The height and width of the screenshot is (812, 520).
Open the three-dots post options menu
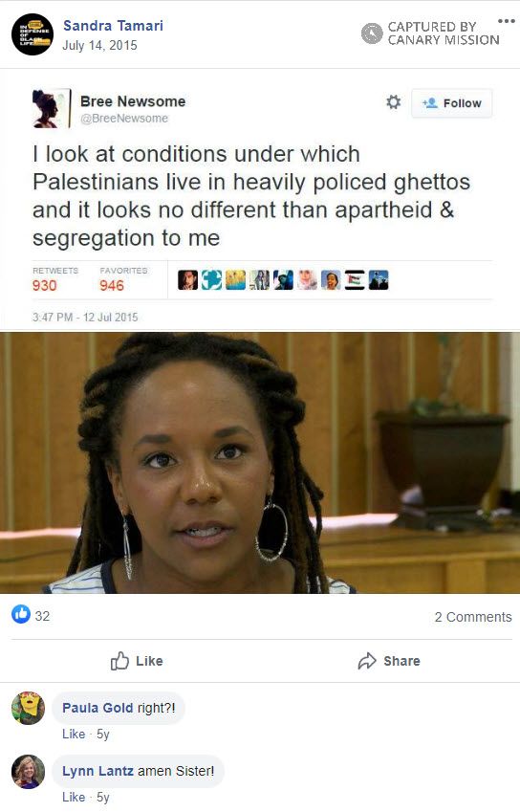tap(506, 21)
